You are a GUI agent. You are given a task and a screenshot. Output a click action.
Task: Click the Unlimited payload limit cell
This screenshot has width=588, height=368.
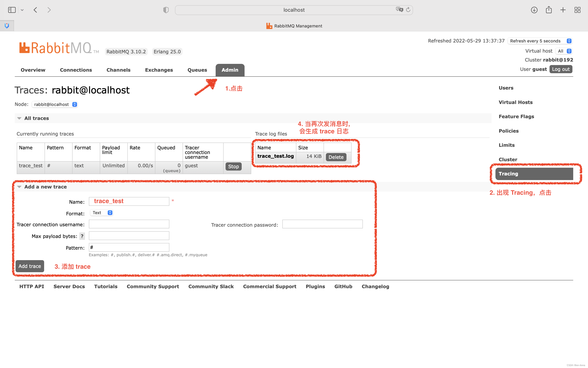(114, 168)
